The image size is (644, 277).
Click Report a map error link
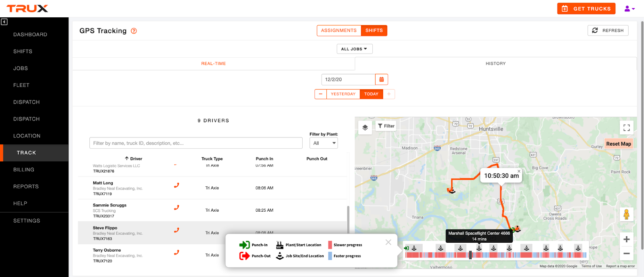click(620, 266)
